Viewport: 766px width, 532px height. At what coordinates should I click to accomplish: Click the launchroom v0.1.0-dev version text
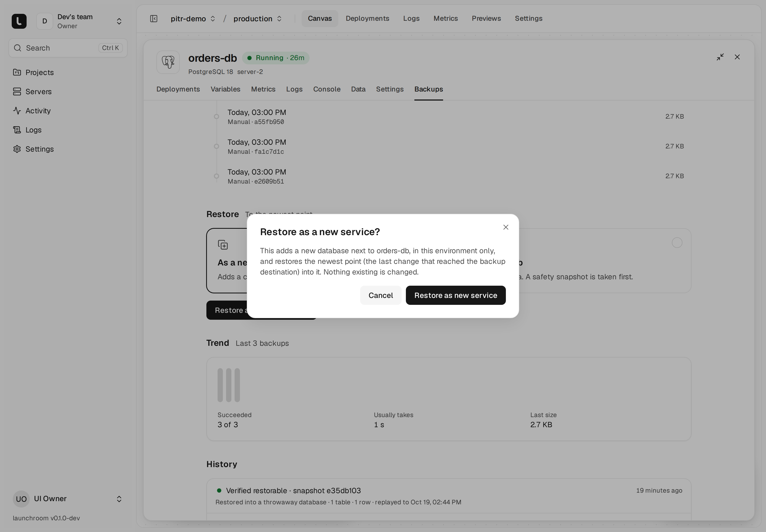(x=46, y=518)
